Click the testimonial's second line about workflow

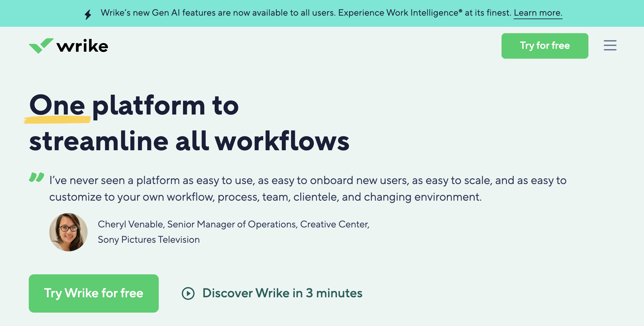pyautogui.click(x=265, y=197)
